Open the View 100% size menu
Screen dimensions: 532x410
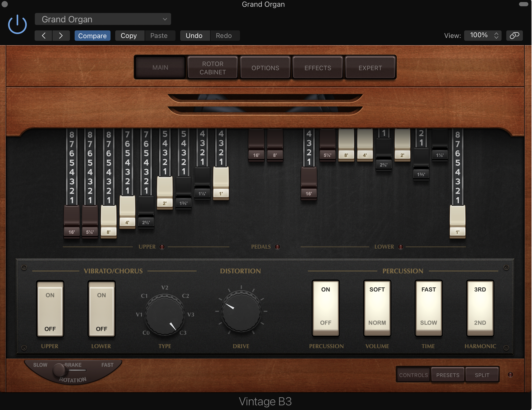[x=483, y=35]
